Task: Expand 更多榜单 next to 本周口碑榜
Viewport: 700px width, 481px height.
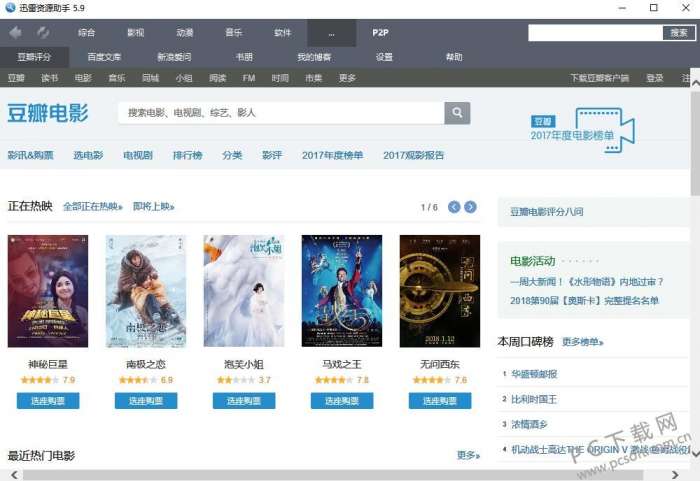Action: pyautogui.click(x=583, y=342)
